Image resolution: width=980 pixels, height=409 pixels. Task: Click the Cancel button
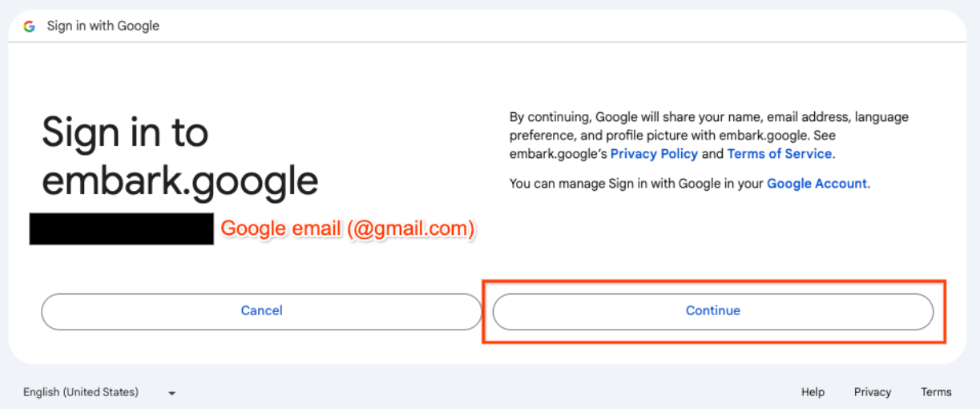[x=261, y=311]
